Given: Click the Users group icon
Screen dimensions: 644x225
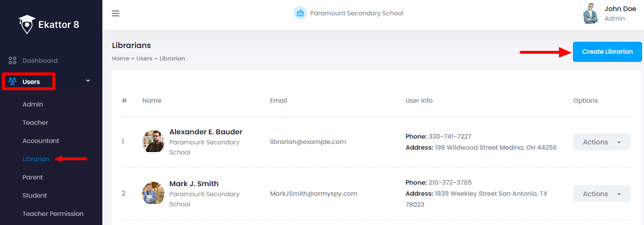Looking at the screenshot, I should 12,82.
